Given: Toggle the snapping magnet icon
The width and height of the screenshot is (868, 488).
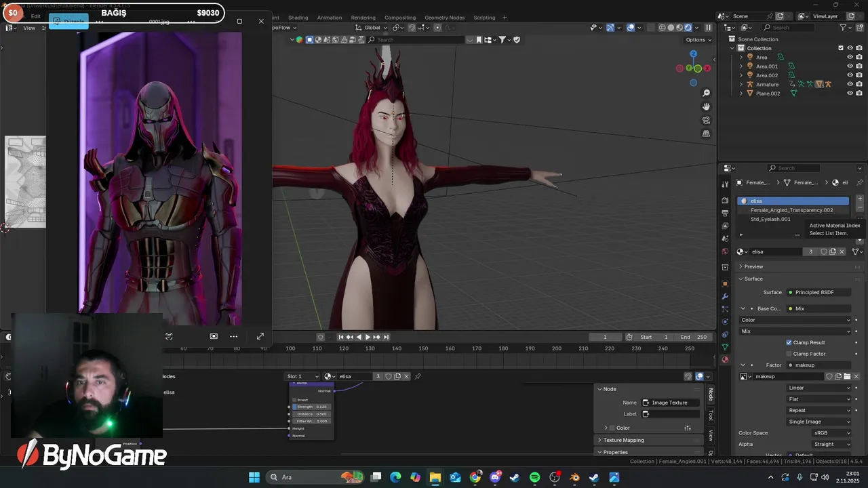Looking at the screenshot, I should (x=412, y=28).
